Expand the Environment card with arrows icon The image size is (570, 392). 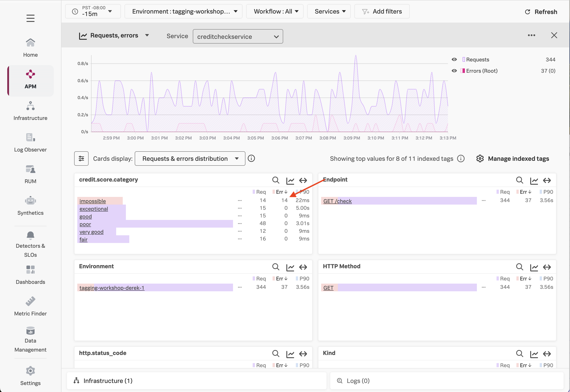coord(303,267)
